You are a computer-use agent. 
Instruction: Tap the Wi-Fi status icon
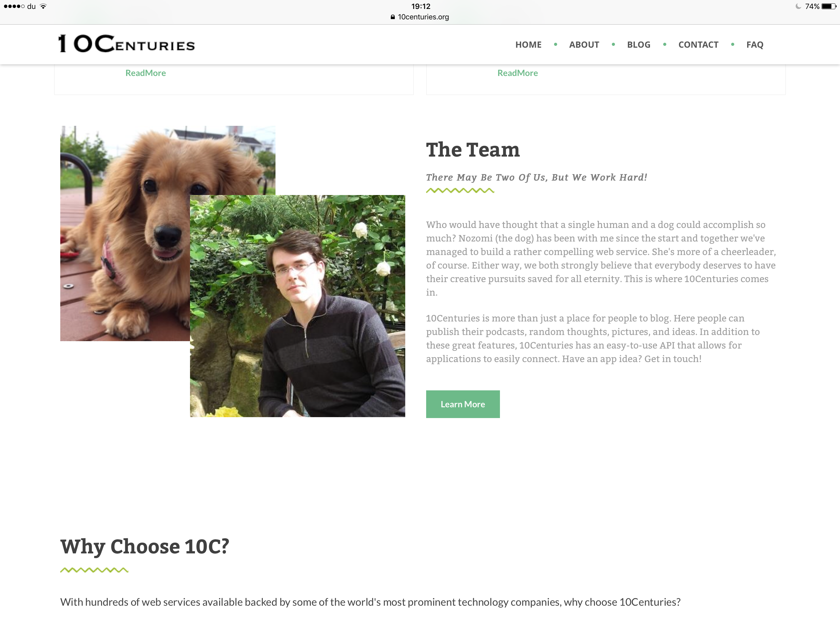(43, 6)
